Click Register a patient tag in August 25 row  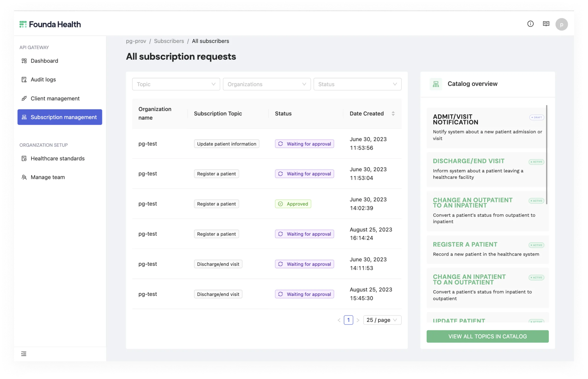coord(216,234)
